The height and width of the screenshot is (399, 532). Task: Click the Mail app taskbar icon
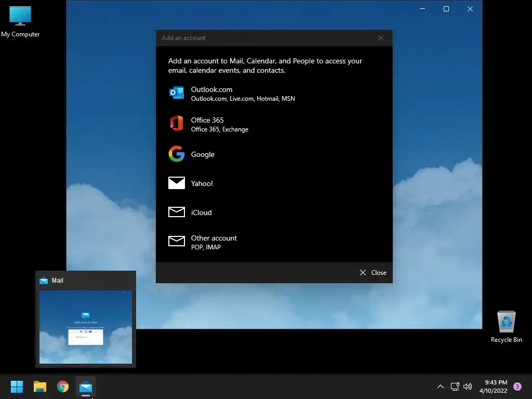point(86,387)
